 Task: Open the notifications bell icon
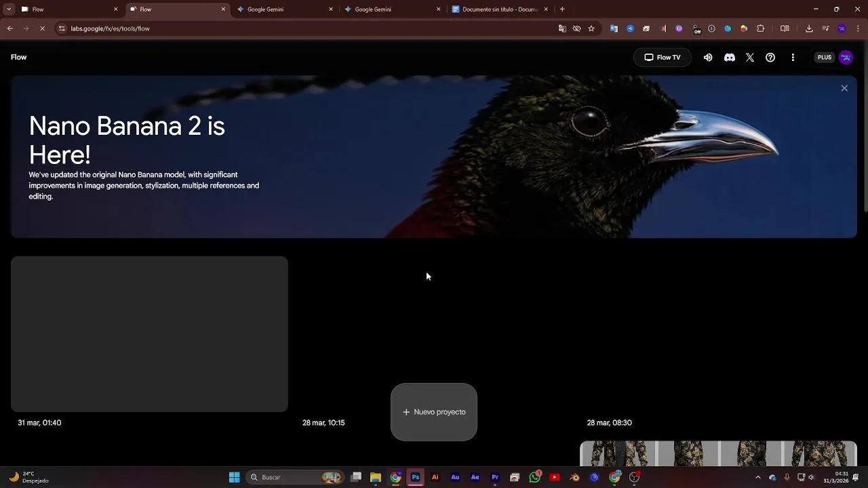856,477
